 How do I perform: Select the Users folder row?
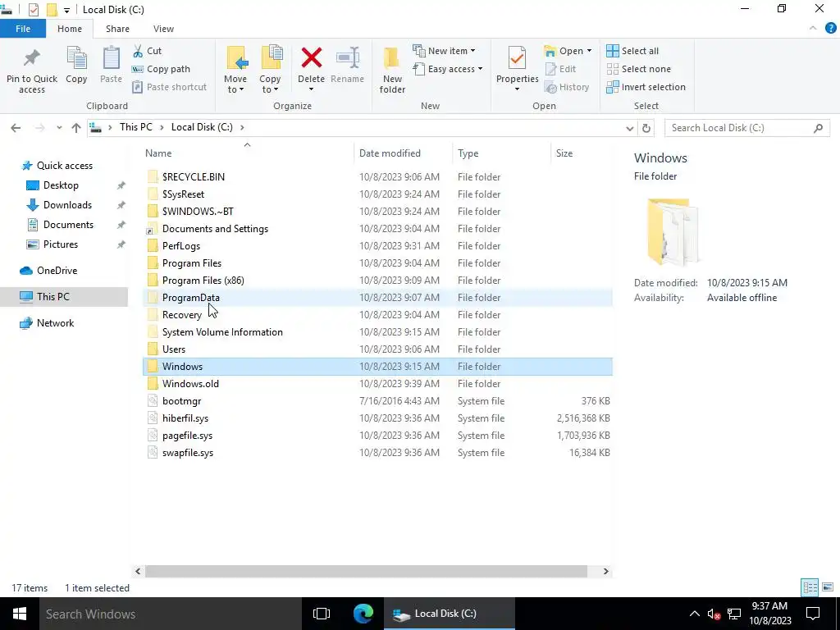click(x=377, y=349)
